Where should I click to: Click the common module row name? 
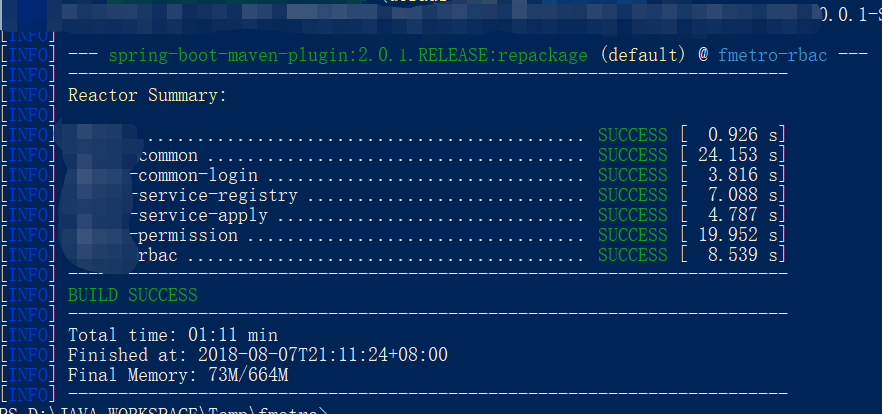pyautogui.click(x=168, y=155)
